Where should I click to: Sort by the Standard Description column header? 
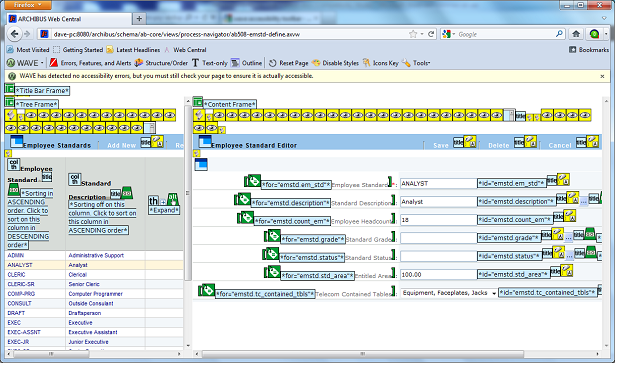(x=90, y=190)
